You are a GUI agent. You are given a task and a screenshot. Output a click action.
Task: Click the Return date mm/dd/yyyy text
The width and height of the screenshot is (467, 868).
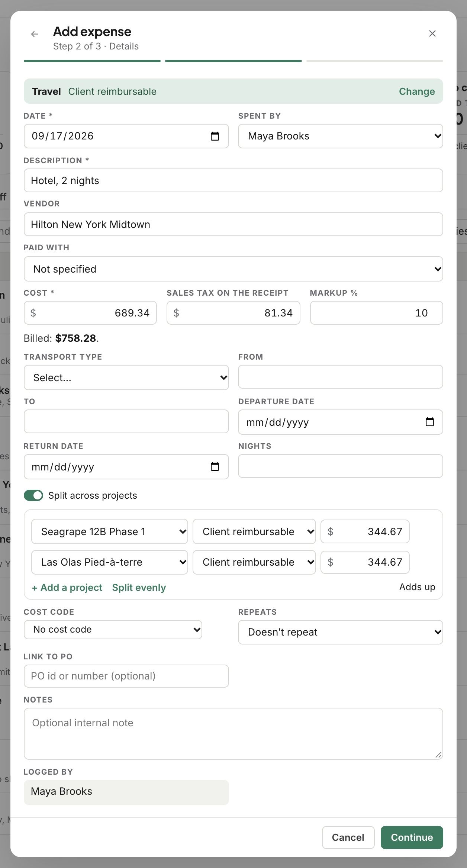[x=63, y=467]
